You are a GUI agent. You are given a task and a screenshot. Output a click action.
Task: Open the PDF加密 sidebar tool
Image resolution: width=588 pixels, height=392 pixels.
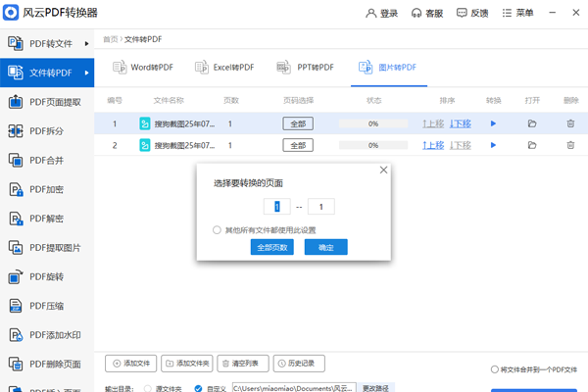[47, 189]
